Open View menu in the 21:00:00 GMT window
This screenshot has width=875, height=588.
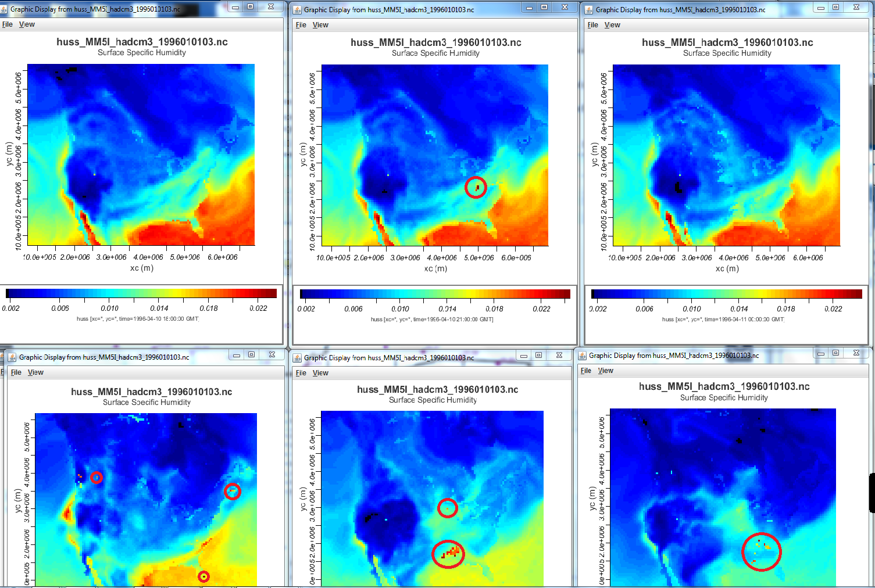[320, 25]
